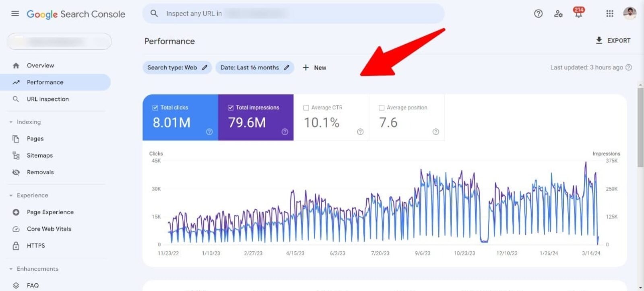
Task: Click the 9/6/23 date label on chart
Action: pos(423,253)
